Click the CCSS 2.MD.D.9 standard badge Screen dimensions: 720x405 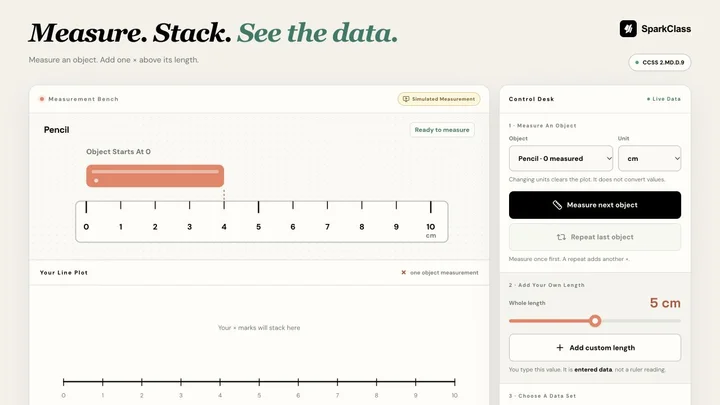tap(659, 62)
